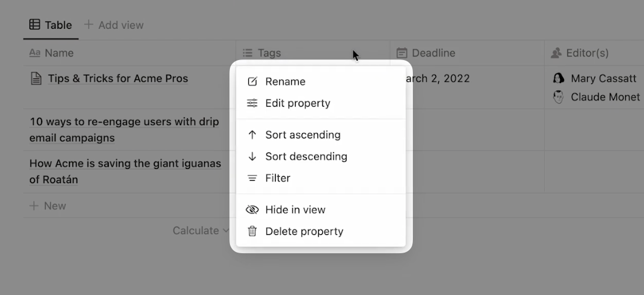Image resolution: width=644 pixels, height=295 pixels.
Task: Click the Filter lines icon
Action: click(252, 178)
